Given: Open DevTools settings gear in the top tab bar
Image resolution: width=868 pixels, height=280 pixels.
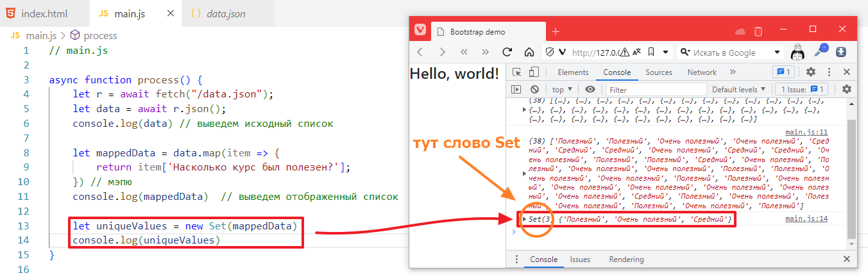Looking at the screenshot, I should (x=811, y=72).
